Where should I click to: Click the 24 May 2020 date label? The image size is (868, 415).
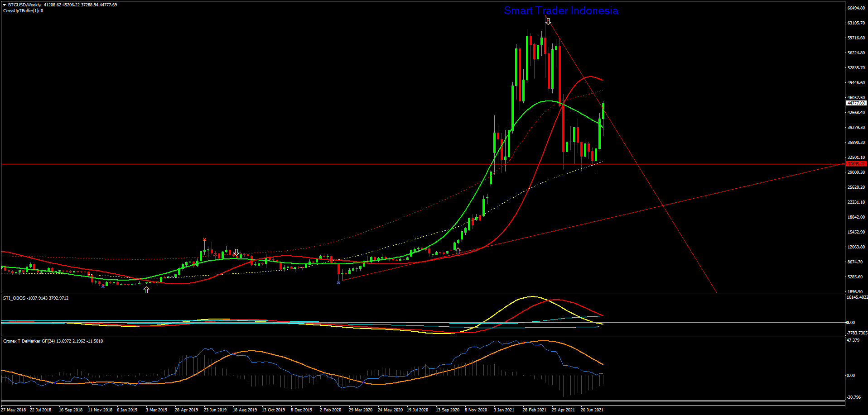tap(390, 410)
